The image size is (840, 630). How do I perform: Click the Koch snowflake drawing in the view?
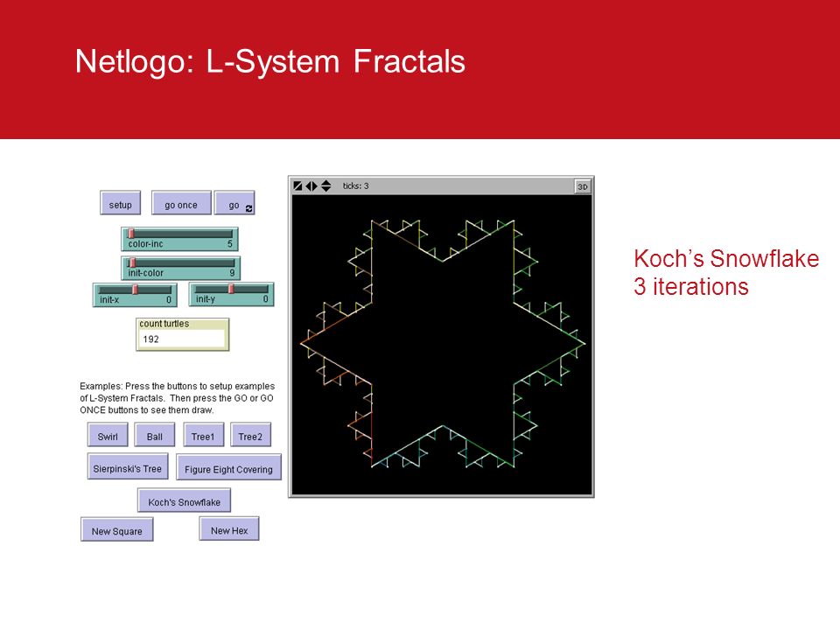click(x=443, y=343)
